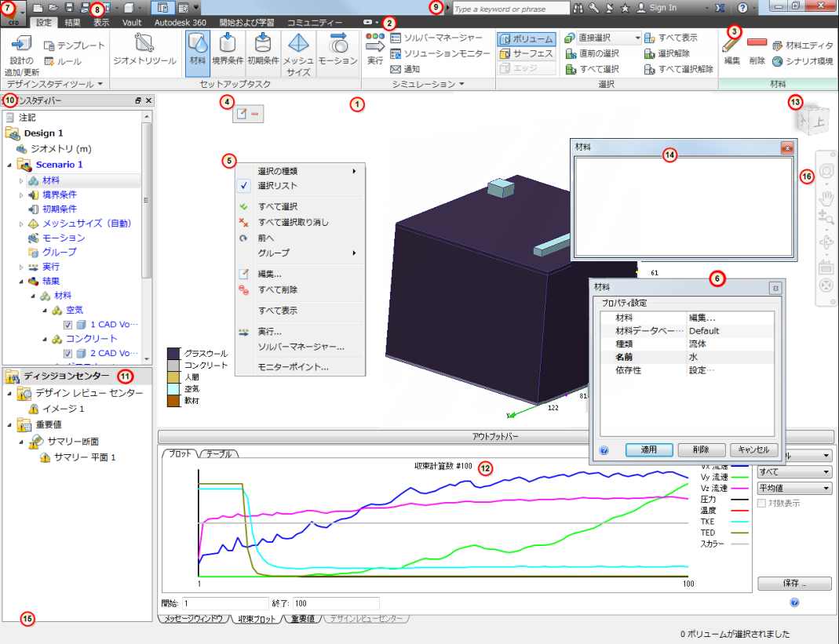
Task: Click the Save icon in quick access toolbar
Action: (x=69, y=8)
